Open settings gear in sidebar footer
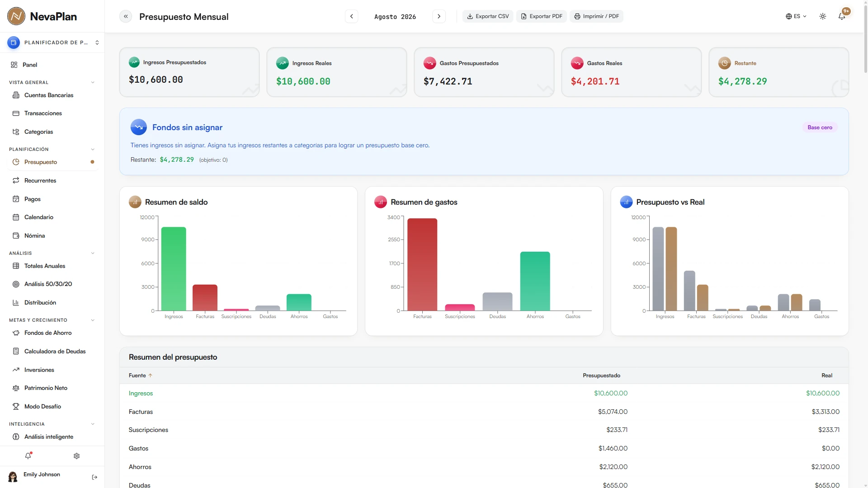This screenshot has height=488, width=868. tap(76, 456)
